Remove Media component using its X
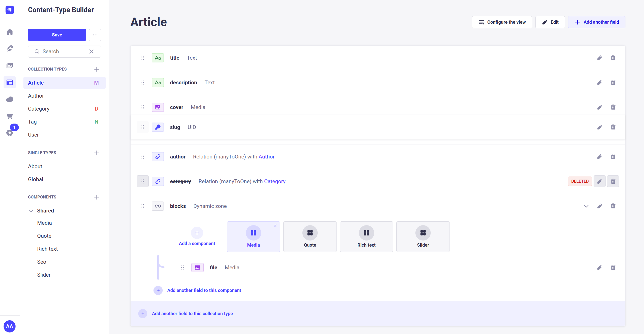 (275, 226)
